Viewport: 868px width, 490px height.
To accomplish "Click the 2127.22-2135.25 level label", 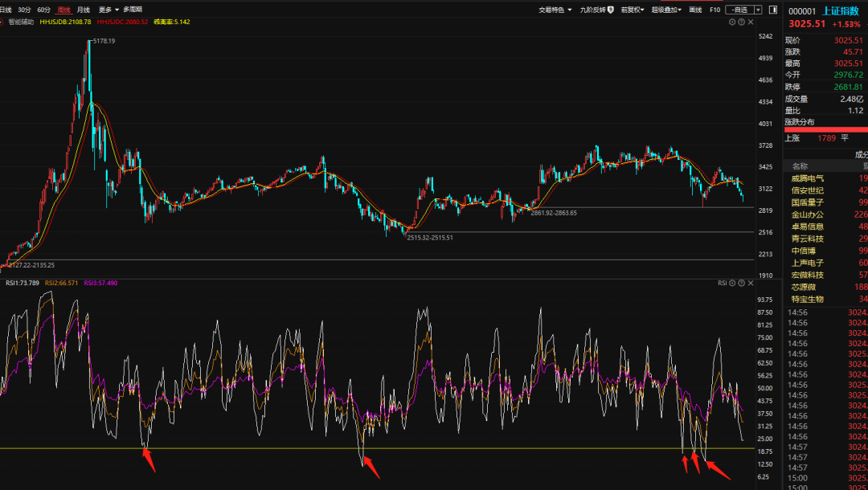I will click(x=31, y=265).
